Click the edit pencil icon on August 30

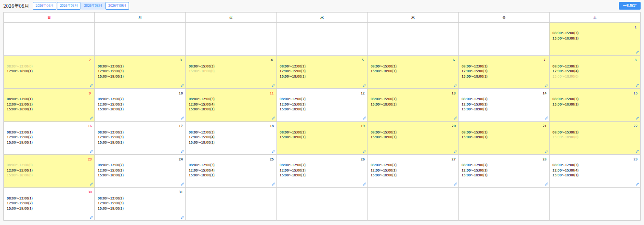(92, 217)
